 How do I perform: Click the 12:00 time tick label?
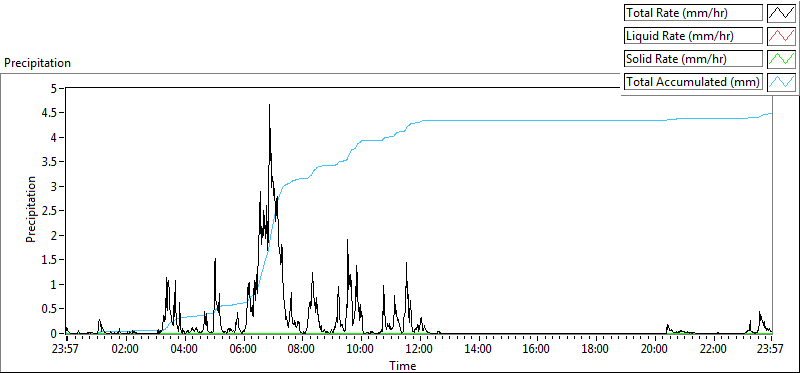tap(419, 349)
